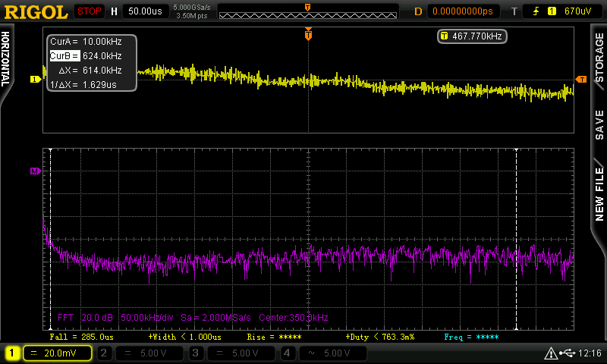The image size is (607, 364).
Task: Select the 670uV trigger level value
Action: pos(577,11)
